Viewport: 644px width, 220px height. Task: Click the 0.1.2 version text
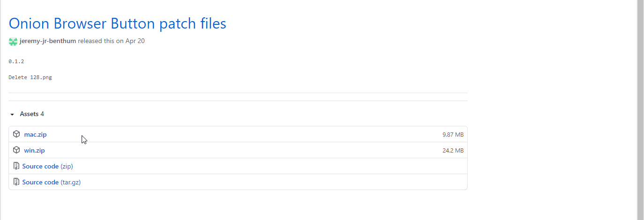coord(16,61)
